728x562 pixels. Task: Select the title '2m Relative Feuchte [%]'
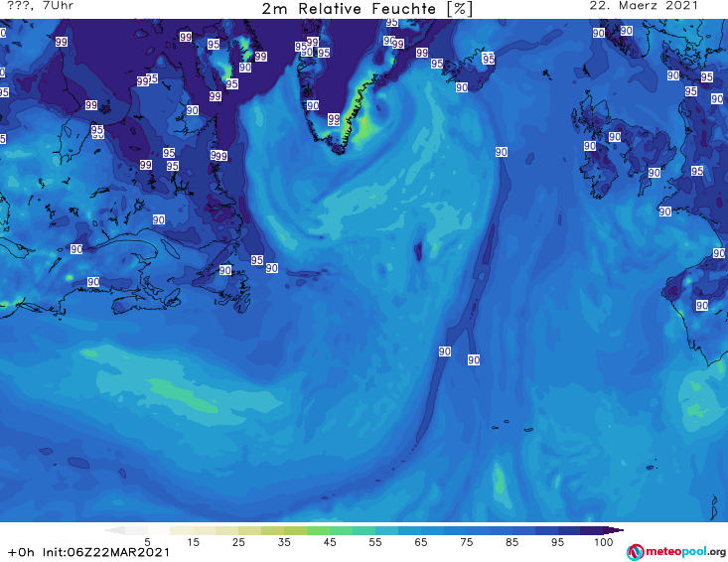point(366,9)
